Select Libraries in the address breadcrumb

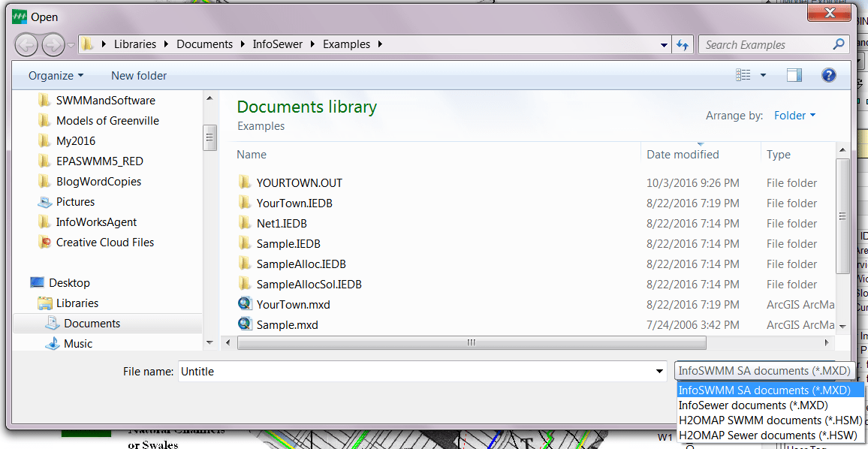click(135, 44)
